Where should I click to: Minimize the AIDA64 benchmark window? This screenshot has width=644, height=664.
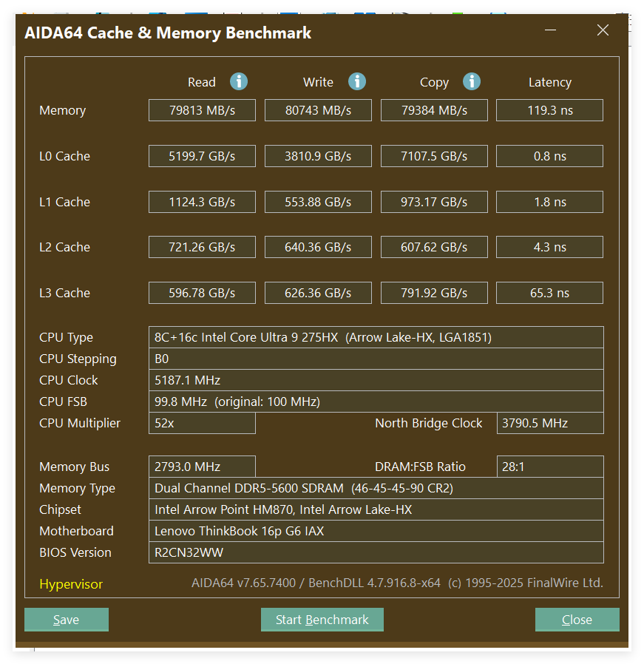pyautogui.click(x=550, y=30)
